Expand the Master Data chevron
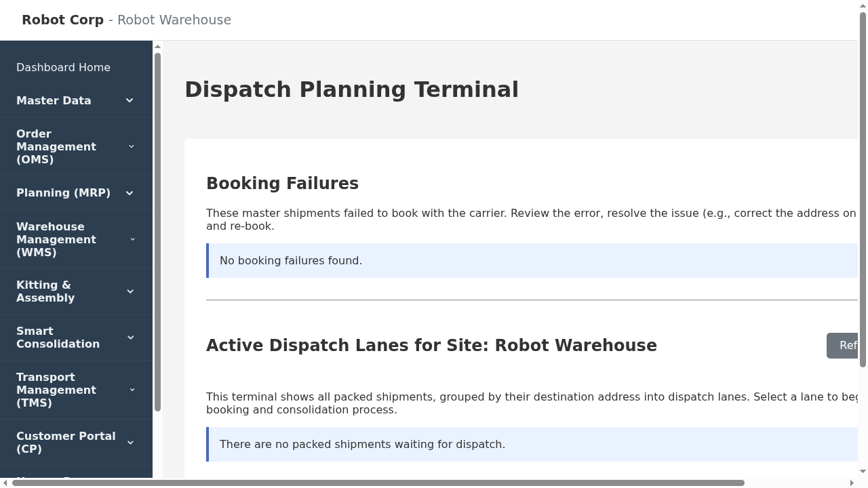 pos(130,100)
